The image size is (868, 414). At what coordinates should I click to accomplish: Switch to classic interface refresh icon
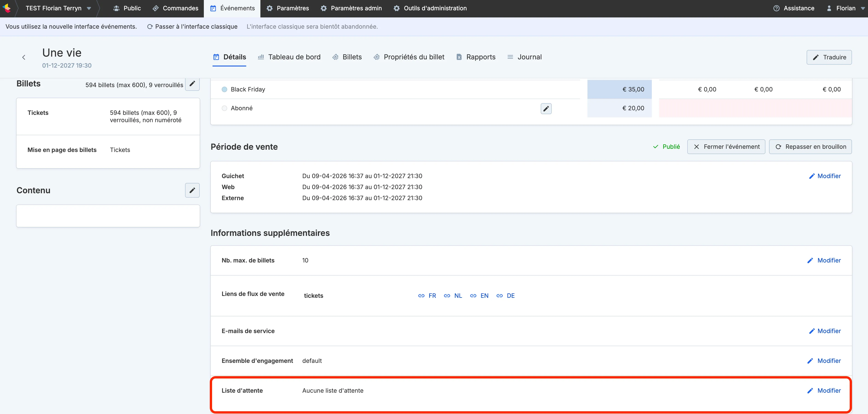point(150,27)
